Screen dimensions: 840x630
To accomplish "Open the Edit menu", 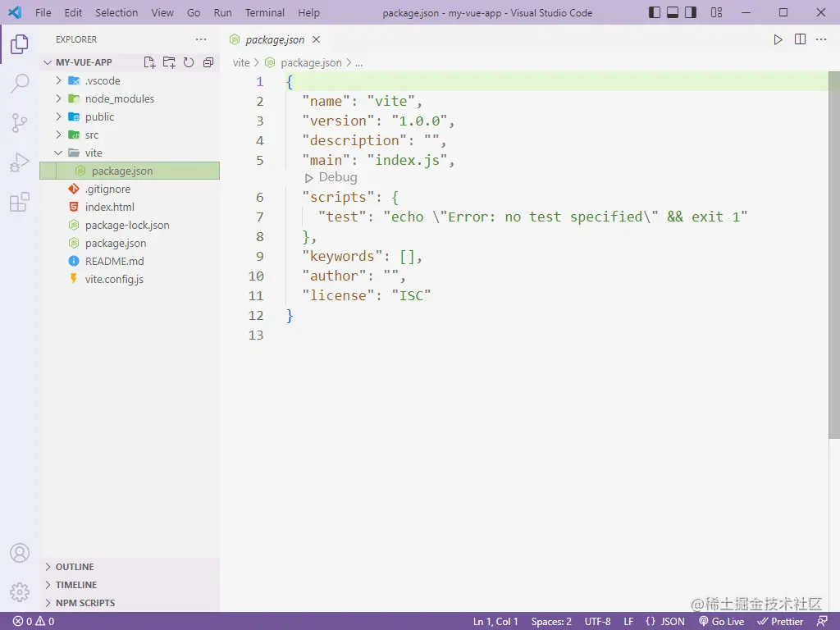I will click(x=73, y=12).
